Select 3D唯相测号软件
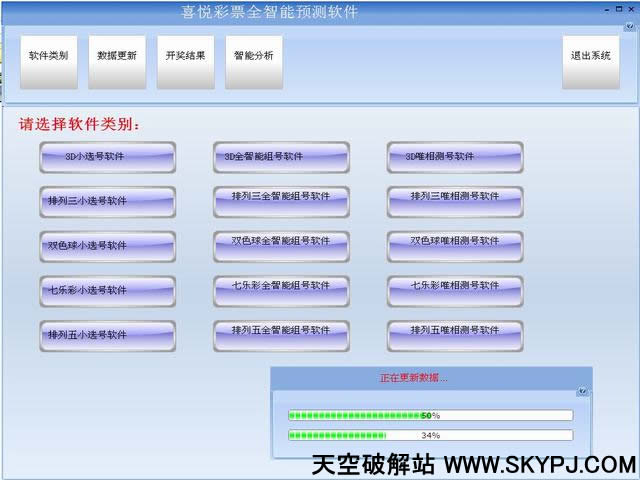 [x=455, y=157]
